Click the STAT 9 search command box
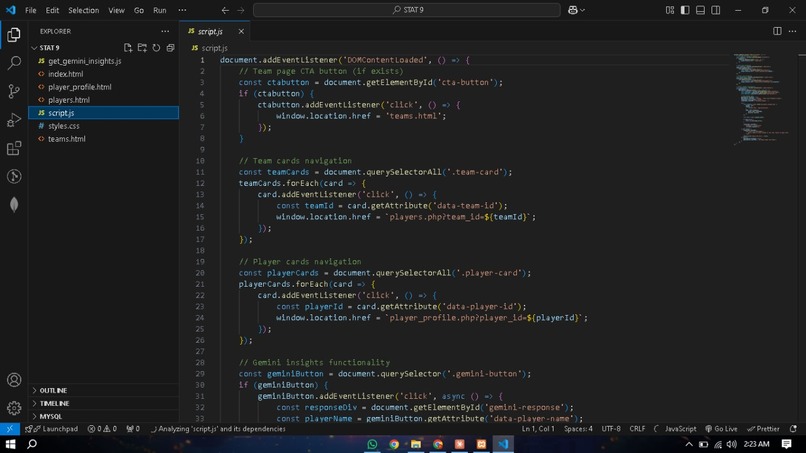The height and width of the screenshot is (453, 806). point(407,10)
